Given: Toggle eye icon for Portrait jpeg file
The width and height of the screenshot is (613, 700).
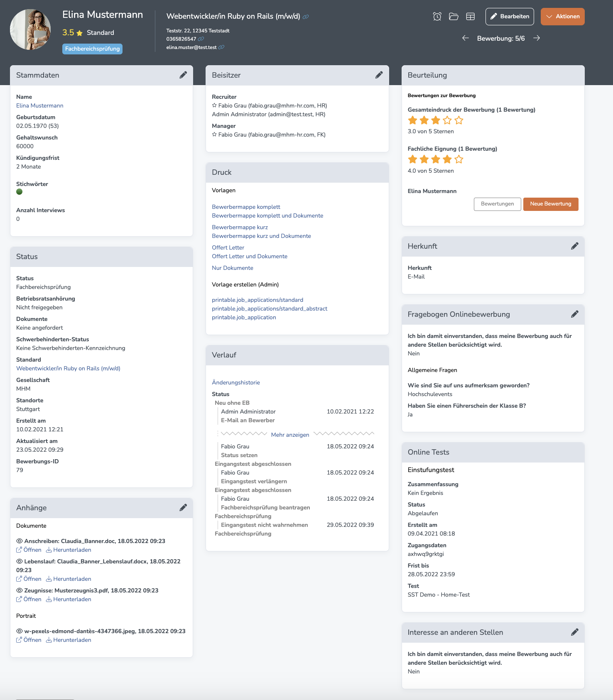Looking at the screenshot, I should 19,631.
